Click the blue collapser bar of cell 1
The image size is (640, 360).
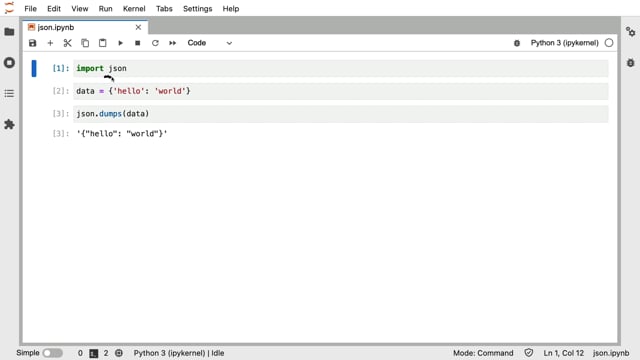34,68
